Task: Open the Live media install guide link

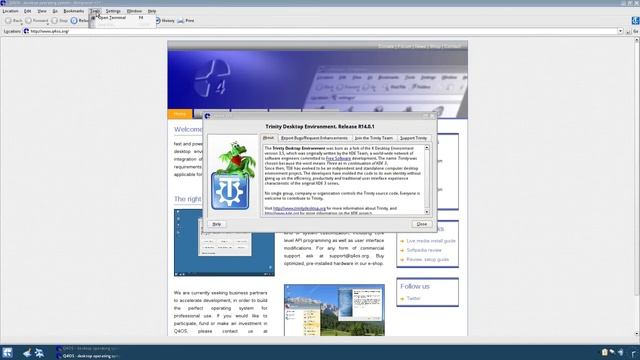Action: 431,241
